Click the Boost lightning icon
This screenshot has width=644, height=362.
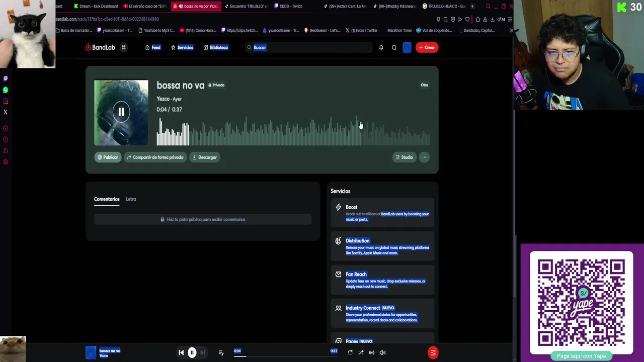coord(338,207)
